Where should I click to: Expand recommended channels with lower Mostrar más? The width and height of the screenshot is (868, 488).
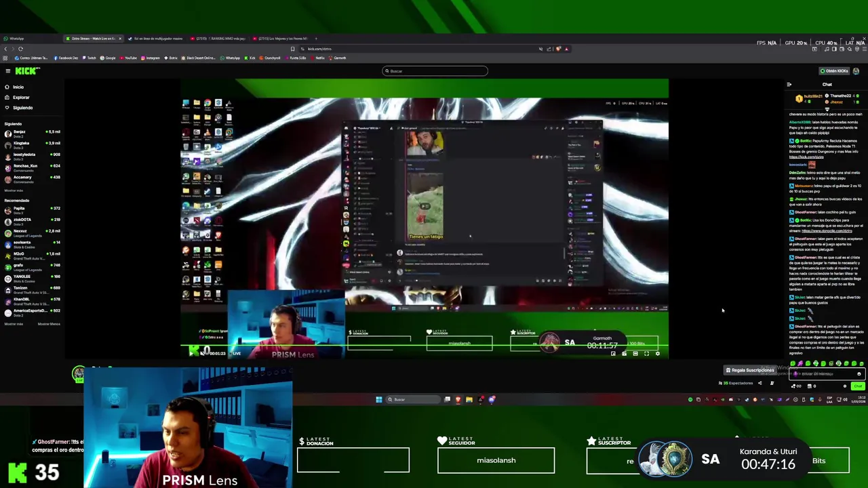pos(14,324)
